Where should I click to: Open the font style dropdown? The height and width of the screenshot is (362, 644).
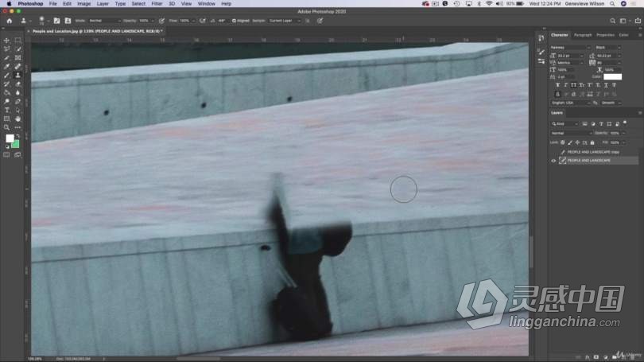click(x=608, y=47)
